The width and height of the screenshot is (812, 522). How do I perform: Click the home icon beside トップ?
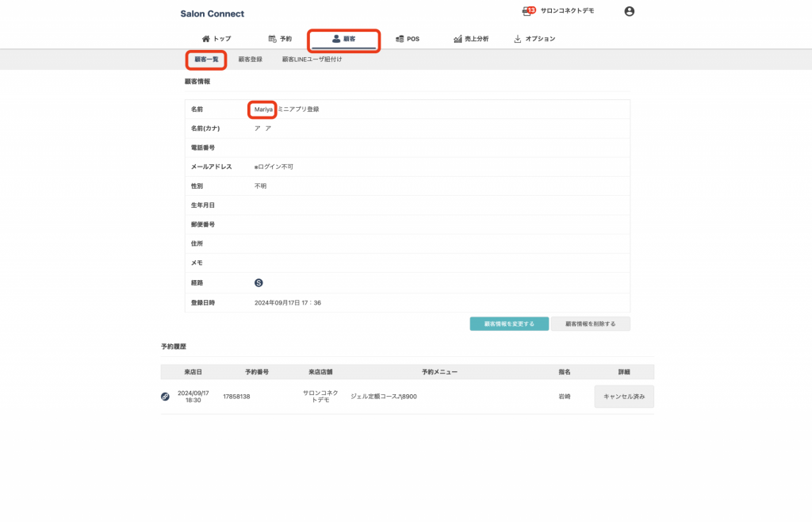(x=206, y=39)
